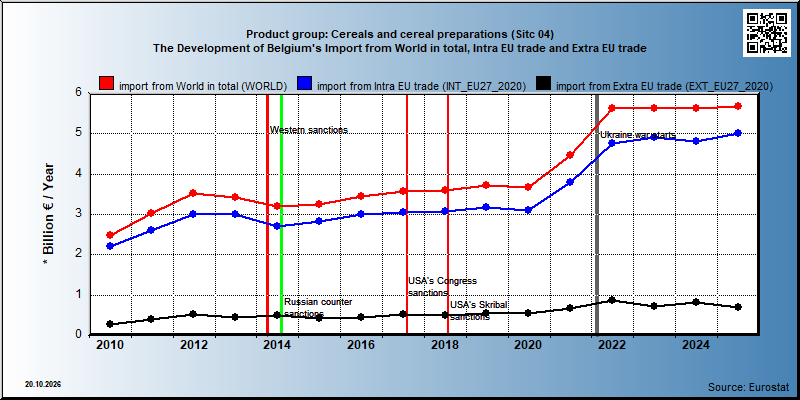Click the x-axis label '2020'

(529, 345)
